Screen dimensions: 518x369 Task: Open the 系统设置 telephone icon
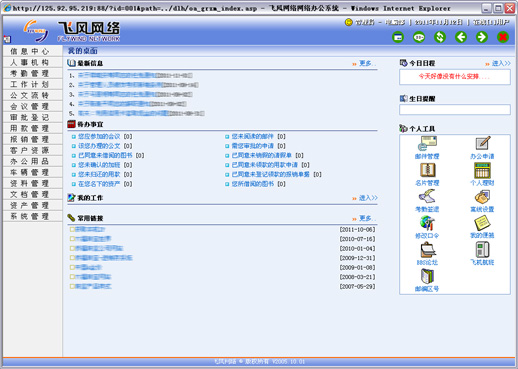[x=482, y=197]
